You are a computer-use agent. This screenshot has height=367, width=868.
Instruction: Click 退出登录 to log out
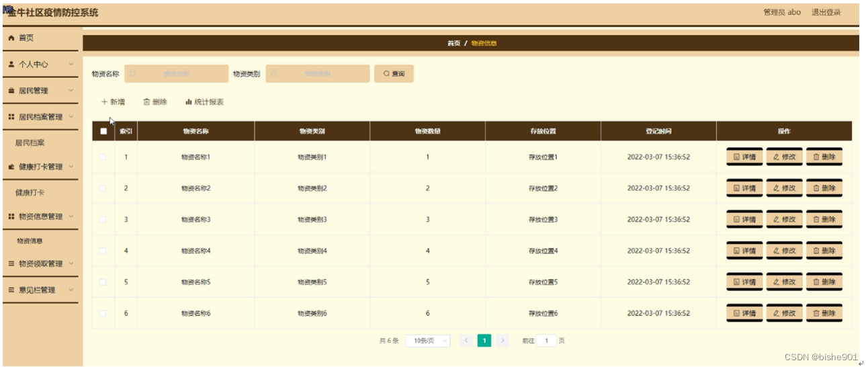pos(826,12)
